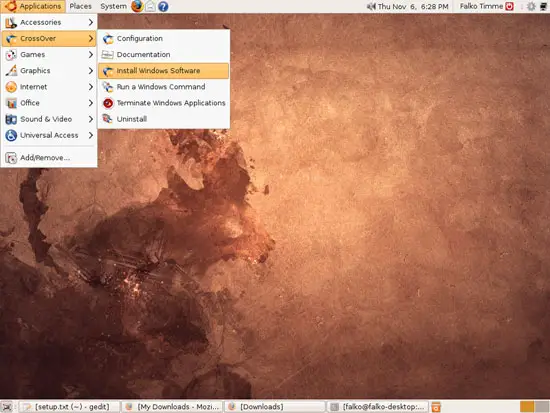Select Install Windows Software

(163, 71)
